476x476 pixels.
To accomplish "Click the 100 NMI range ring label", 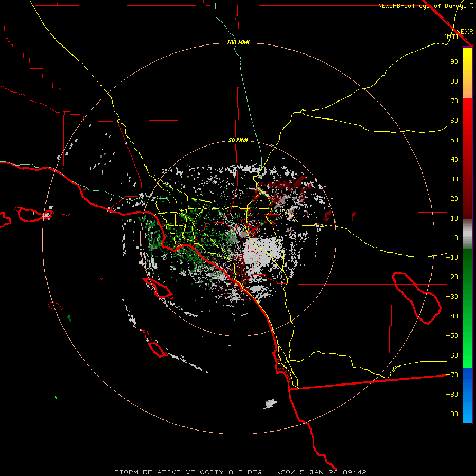I will point(239,42).
